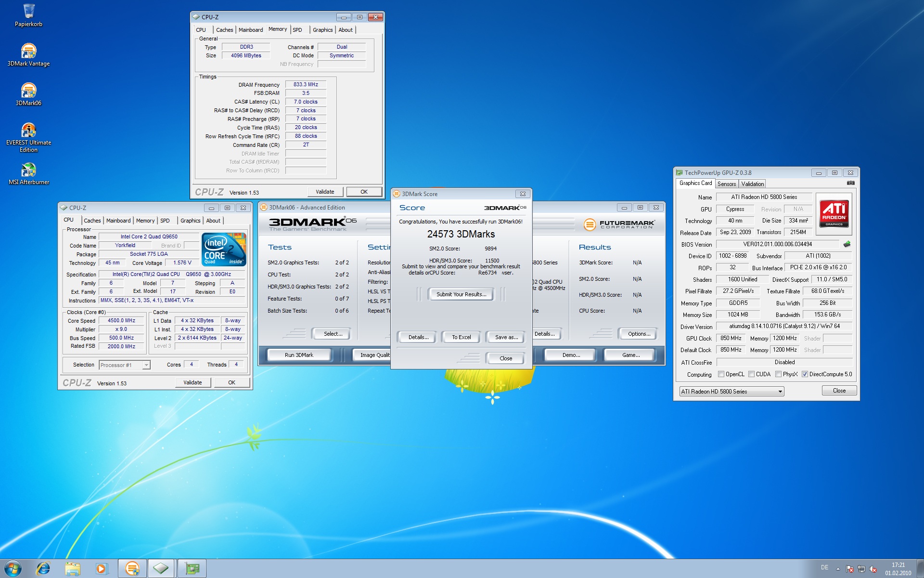Image resolution: width=924 pixels, height=578 pixels.
Task: Click the Core Speed 4500.0 MHz field
Action: [x=121, y=320]
